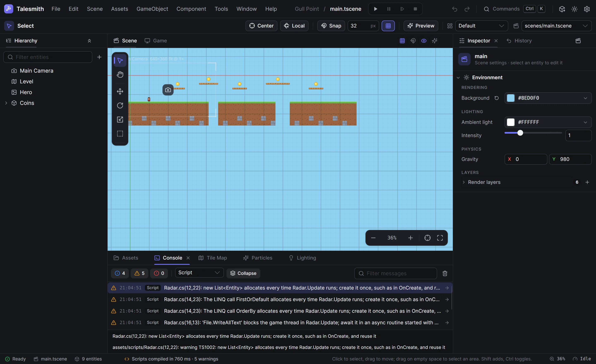Open the Script source dropdown

199,273
